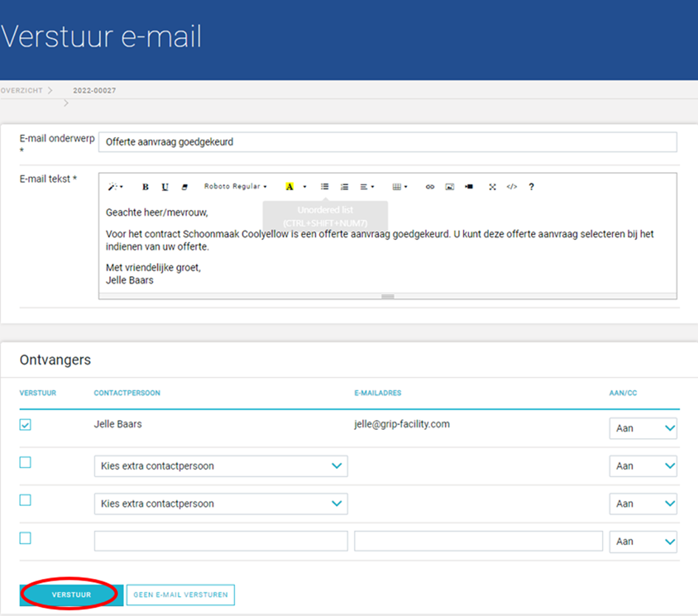Insert an ordered numbered list
The width and height of the screenshot is (698, 616).
coord(344,187)
